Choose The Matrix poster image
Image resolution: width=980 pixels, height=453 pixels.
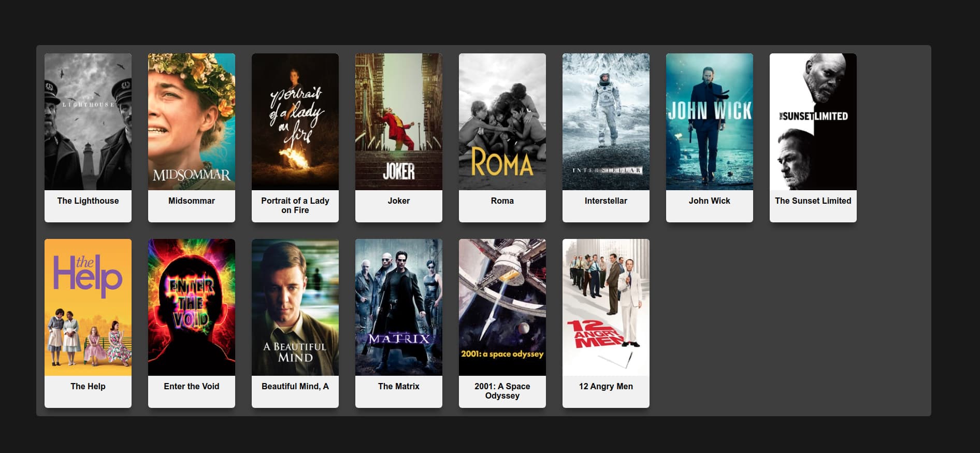(399, 307)
